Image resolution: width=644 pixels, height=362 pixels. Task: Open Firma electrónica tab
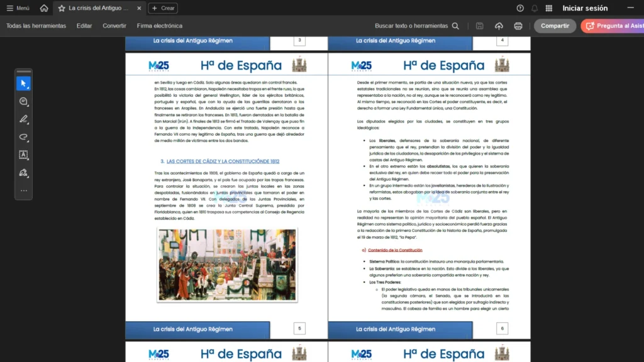[x=160, y=26]
